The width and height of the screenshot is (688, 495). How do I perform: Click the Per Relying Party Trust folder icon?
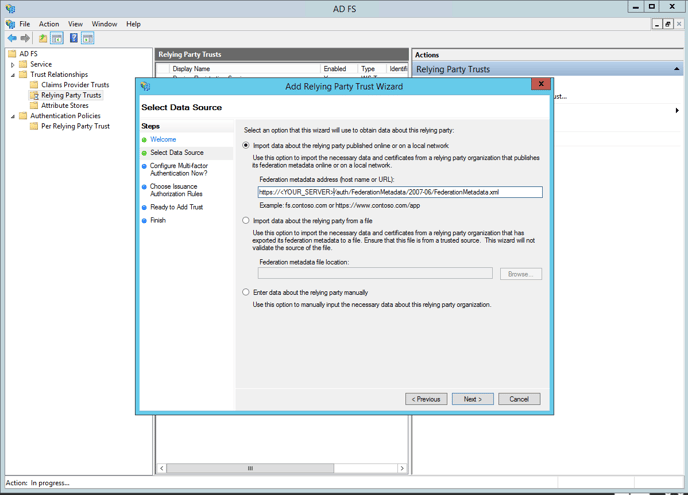[34, 126]
